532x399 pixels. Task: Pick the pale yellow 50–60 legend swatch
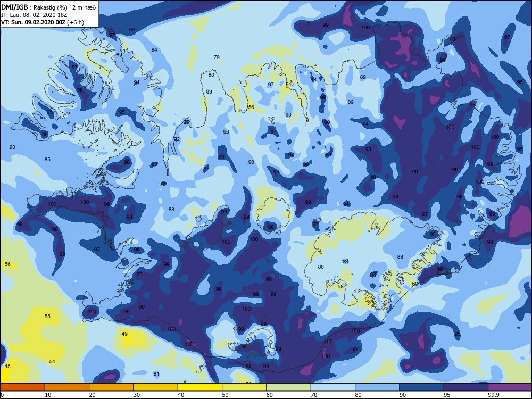244,387
